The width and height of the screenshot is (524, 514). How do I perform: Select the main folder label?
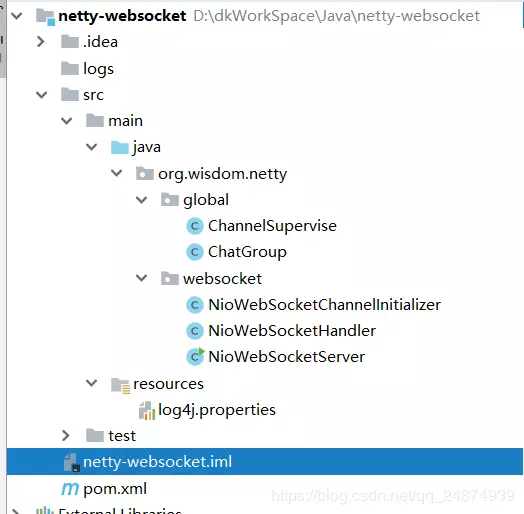tap(126, 121)
